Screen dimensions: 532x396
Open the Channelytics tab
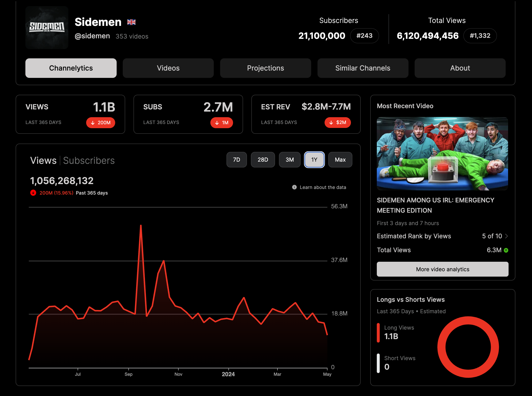tap(71, 68)
